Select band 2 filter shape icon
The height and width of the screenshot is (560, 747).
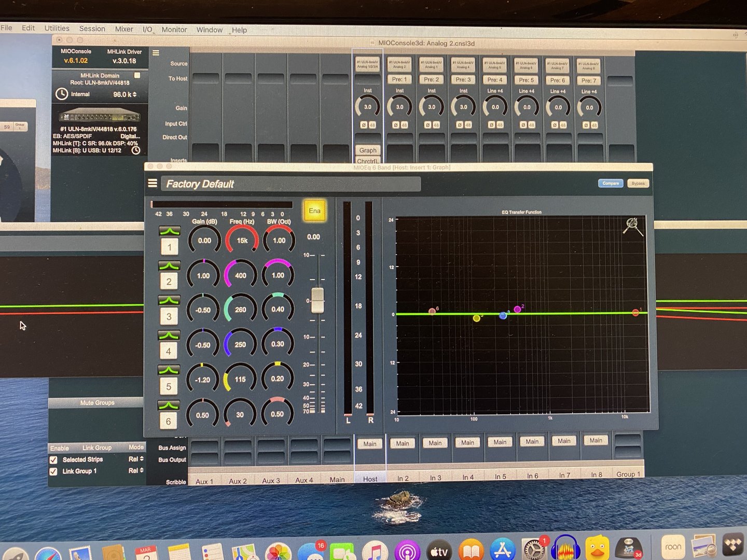point(169,265)
